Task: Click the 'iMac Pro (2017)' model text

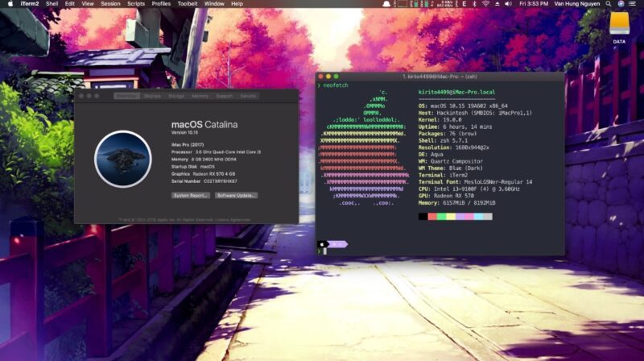Action: click(x=188, y=145)
